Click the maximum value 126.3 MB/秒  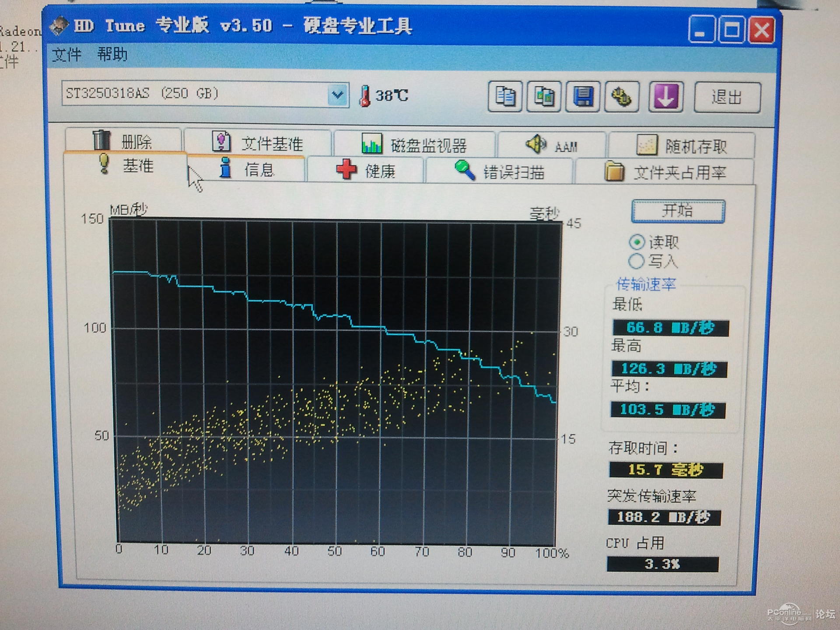[669, 369]
